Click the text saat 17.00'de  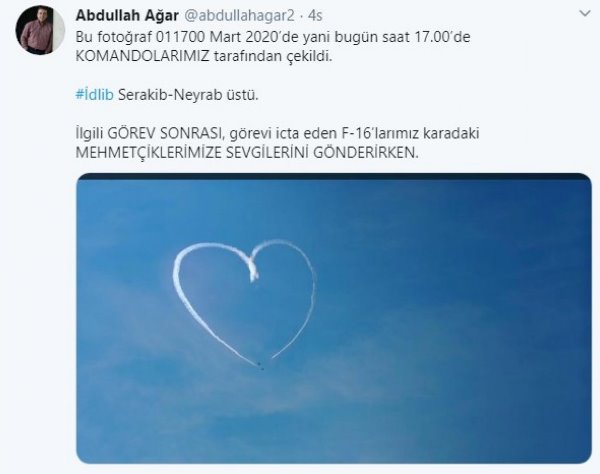[418, 37]
